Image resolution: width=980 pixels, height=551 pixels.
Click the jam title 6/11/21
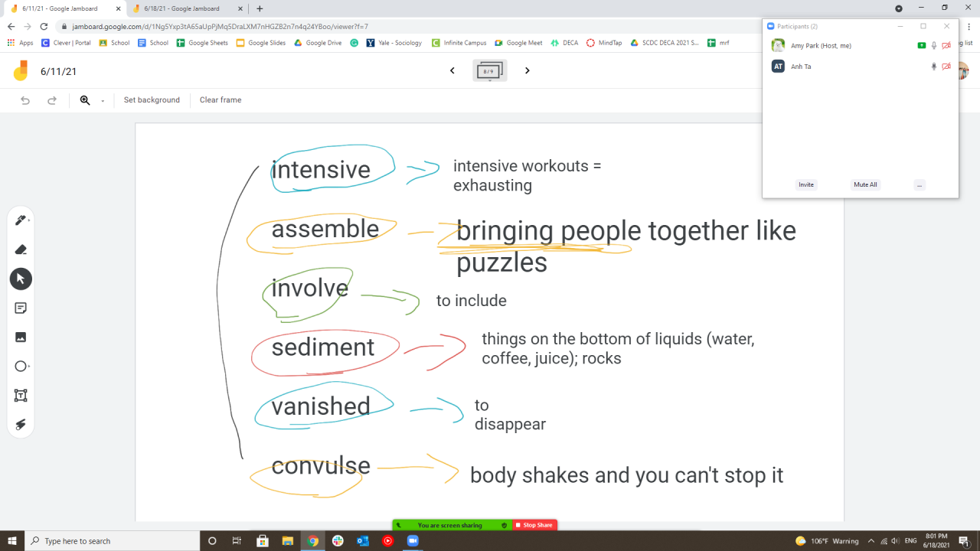click(x=58, y=71)
